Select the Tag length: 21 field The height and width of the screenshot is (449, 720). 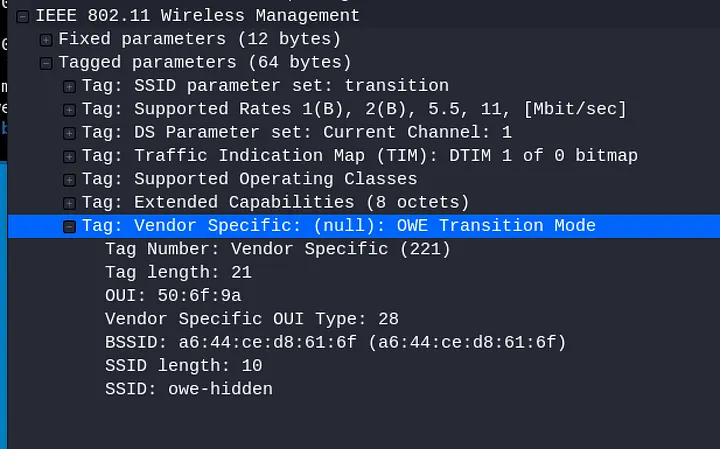pos(178,272)
